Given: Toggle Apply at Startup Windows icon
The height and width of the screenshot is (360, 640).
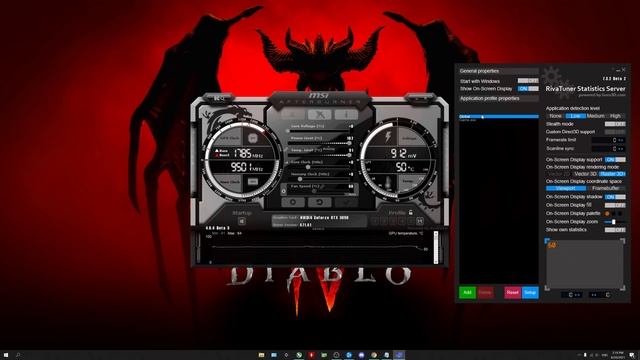Looking at the screenshot, I should 242,221.
